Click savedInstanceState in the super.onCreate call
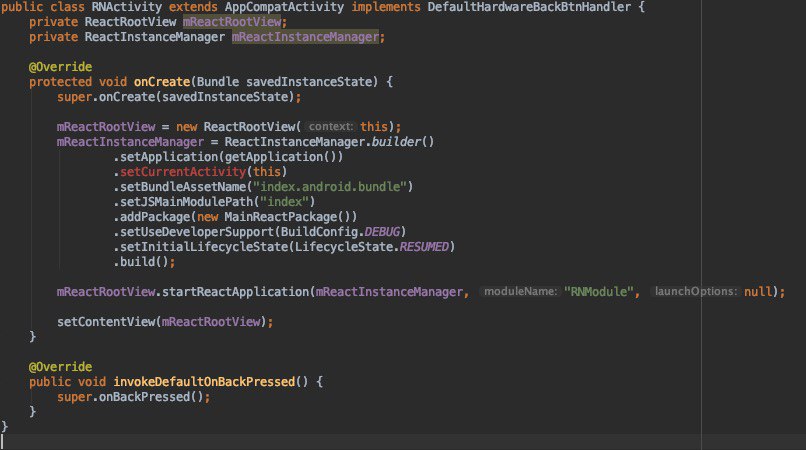Image resolution: width=806 pixels, height=450 pixels. [225, 97]
